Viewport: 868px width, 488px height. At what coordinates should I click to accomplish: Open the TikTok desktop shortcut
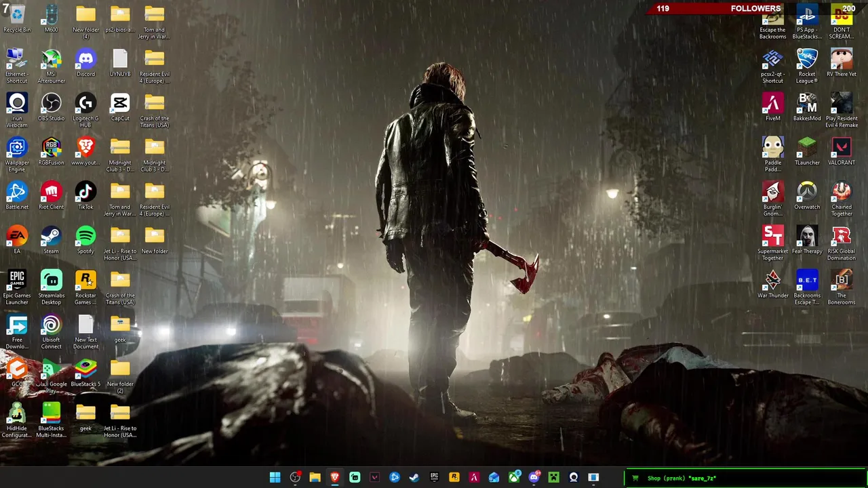pyautogui.click(x=85, y=195)
